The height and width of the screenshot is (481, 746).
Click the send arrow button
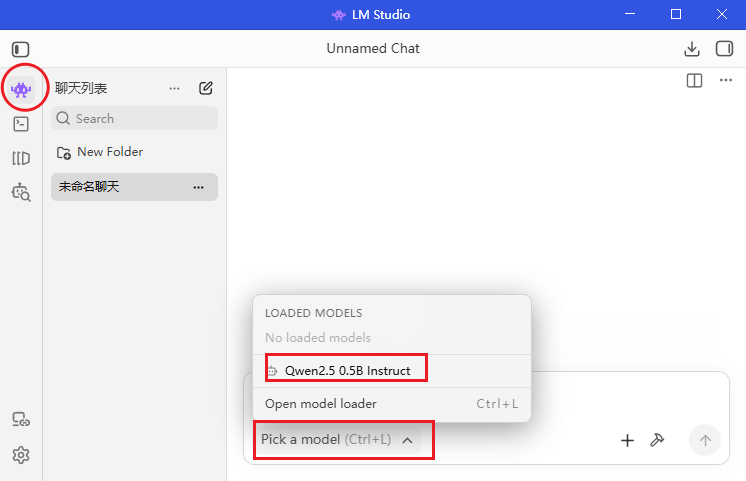pos(705,440)
